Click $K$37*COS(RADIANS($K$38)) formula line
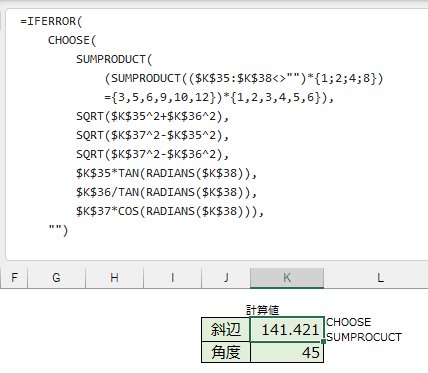The image size is (428, 373). 170,211
